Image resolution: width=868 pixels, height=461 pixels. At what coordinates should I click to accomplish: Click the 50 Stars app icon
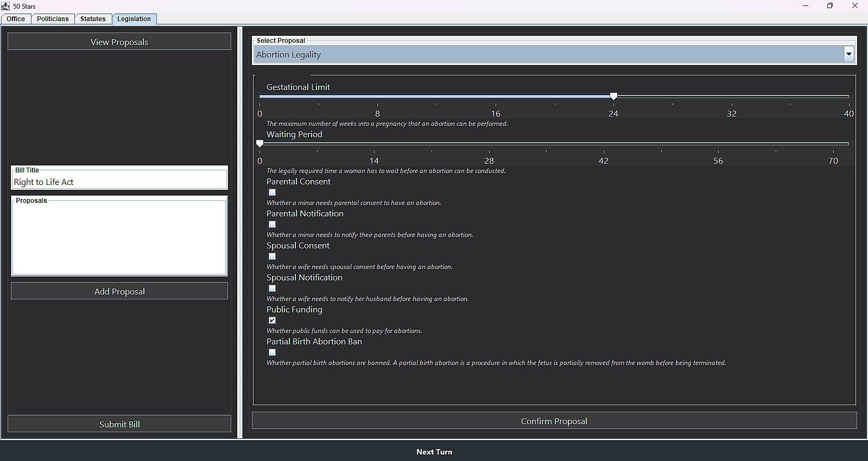pos(5,6)
